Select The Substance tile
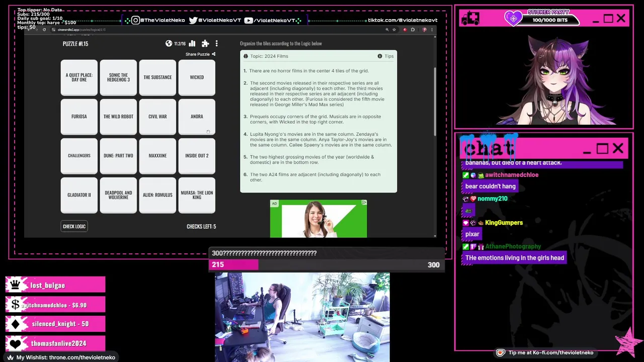This screenshot has width=644, height=362. click(x=157, y=77)
